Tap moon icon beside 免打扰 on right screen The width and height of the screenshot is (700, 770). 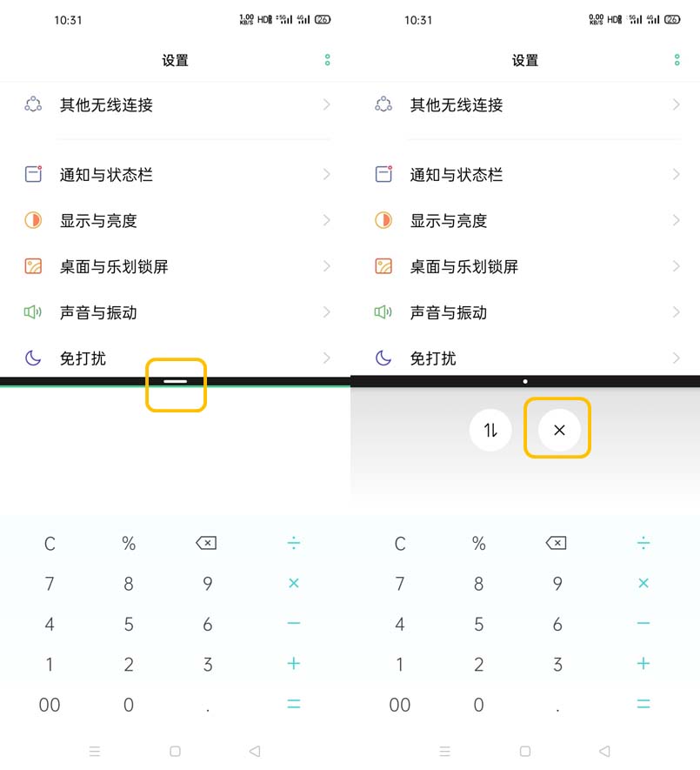pyautogui.click(x=383, y=358)
